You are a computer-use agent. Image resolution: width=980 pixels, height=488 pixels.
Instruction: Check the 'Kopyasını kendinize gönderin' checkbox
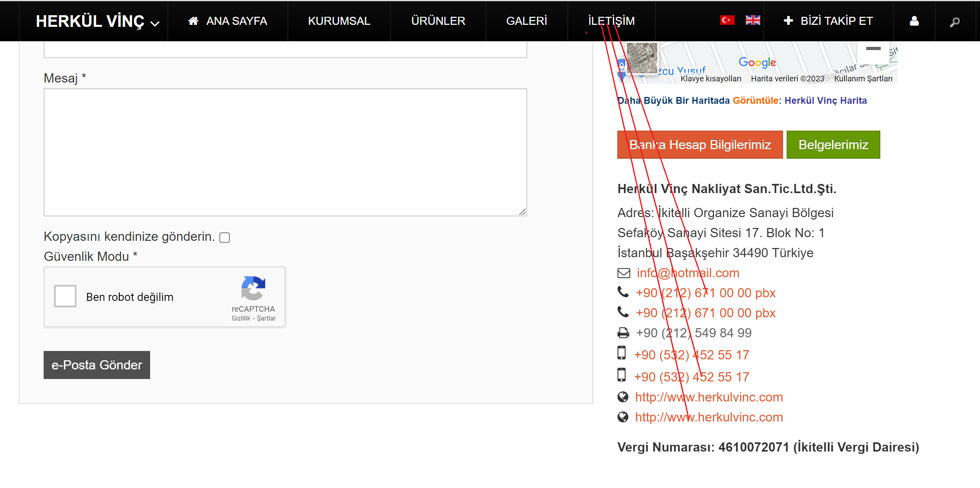pos(225,238)
